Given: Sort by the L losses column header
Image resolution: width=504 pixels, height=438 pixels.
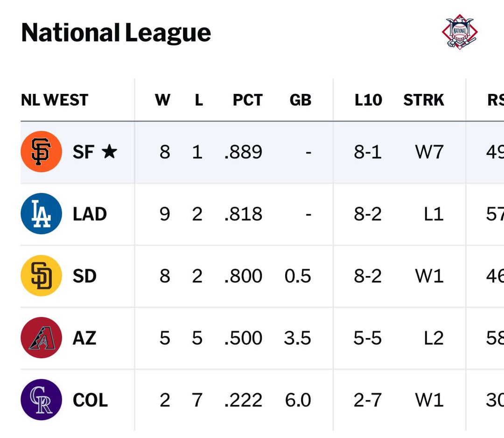Looking at the screenshot, I should (199, 100).
